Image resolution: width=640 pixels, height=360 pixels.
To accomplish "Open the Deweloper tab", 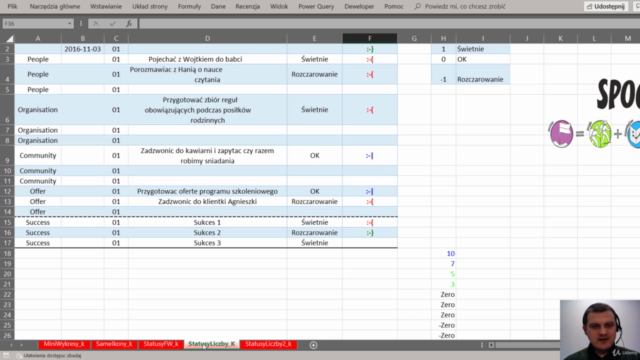I will click(359, 7).
